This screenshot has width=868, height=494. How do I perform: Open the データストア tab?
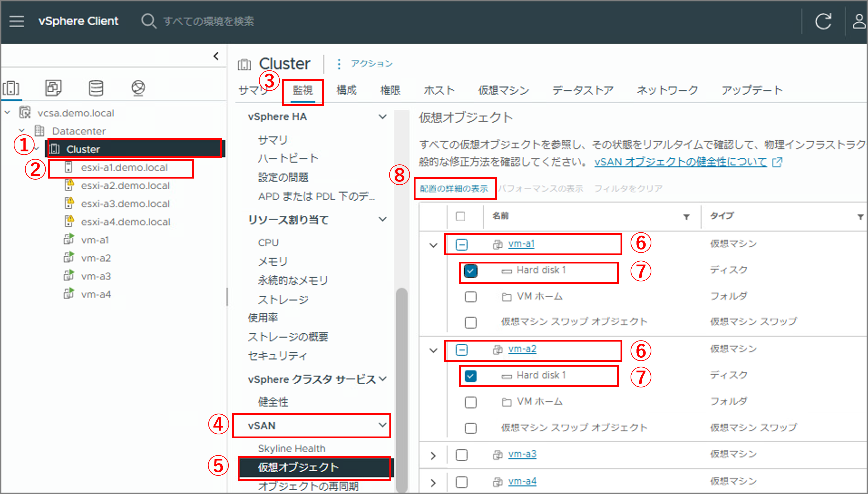(583, 90)
